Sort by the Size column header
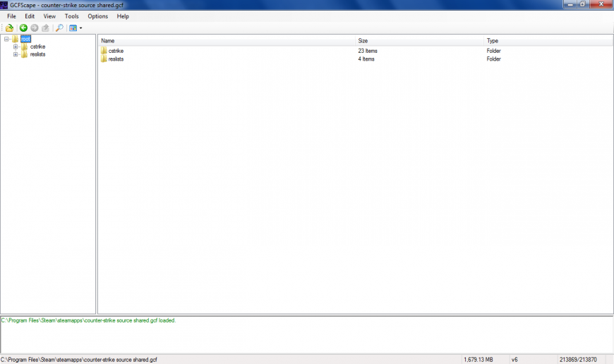 click(419, 41)
